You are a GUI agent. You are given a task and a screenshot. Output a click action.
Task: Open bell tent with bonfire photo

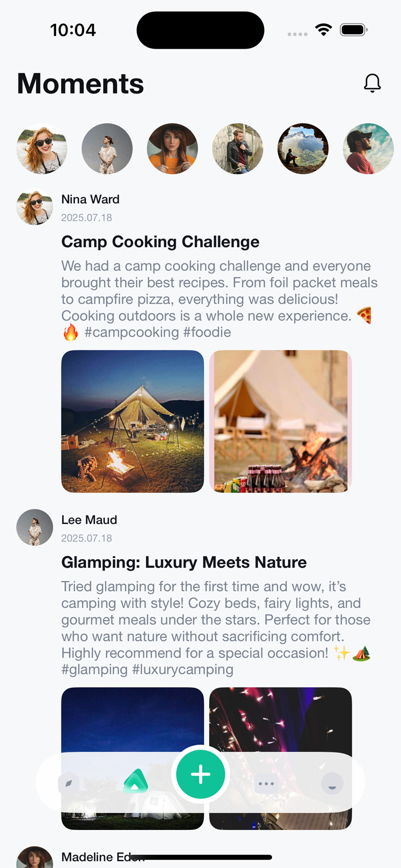(x=280, y=421)
